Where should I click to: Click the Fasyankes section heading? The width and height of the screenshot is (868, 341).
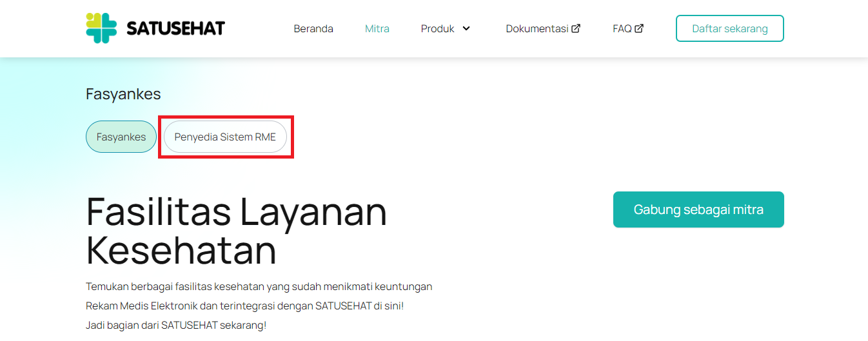[123, 94]
